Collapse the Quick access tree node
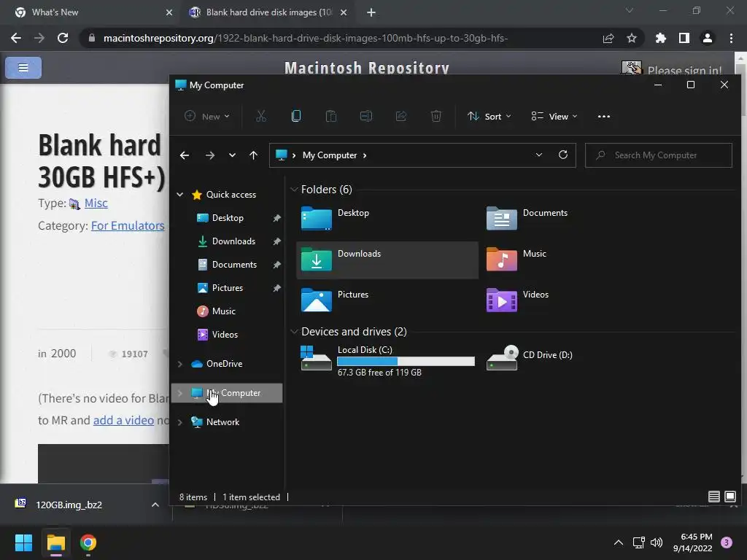The width and height of the screenshot is (747, 560). tap(180, 194)
